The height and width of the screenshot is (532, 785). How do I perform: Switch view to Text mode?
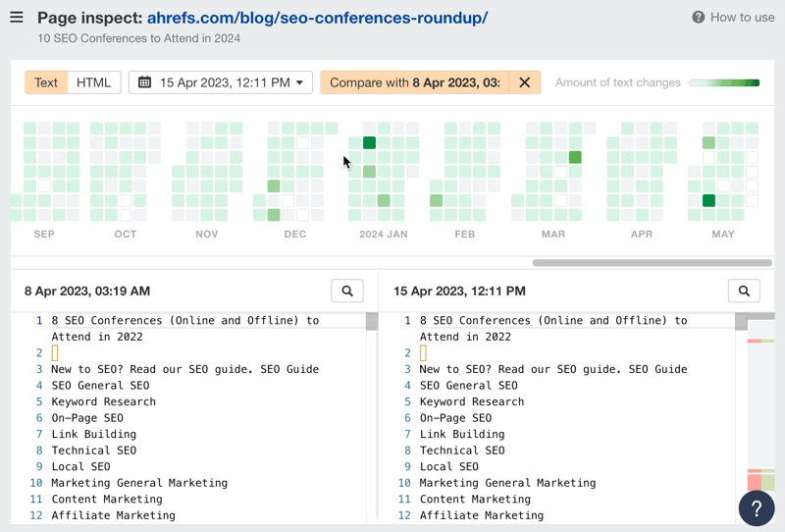(x=46, y=82)
